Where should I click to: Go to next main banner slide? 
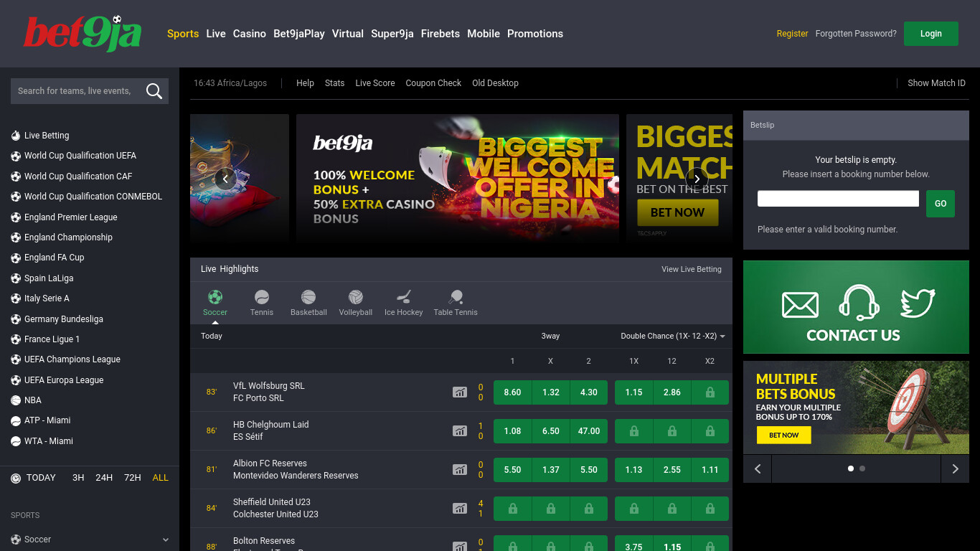coord(697,179)
